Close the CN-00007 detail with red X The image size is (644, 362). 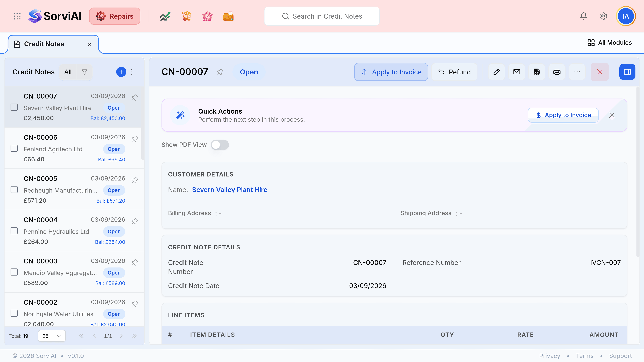[600, 72]
